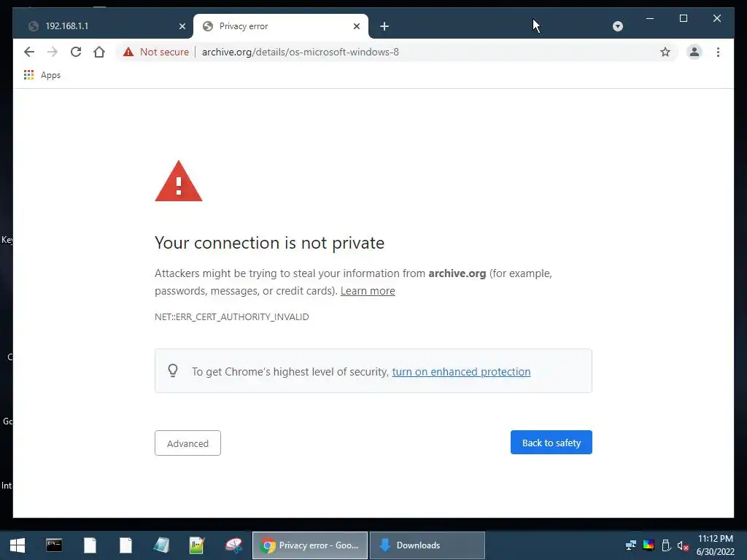Screen dimensions: 747x560
Task: Click the network icon in system tray
Action: coord(631,545)
